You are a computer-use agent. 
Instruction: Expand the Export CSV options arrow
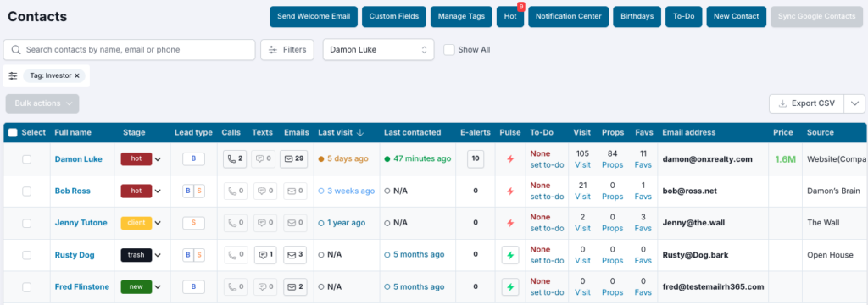pos(854,103)
